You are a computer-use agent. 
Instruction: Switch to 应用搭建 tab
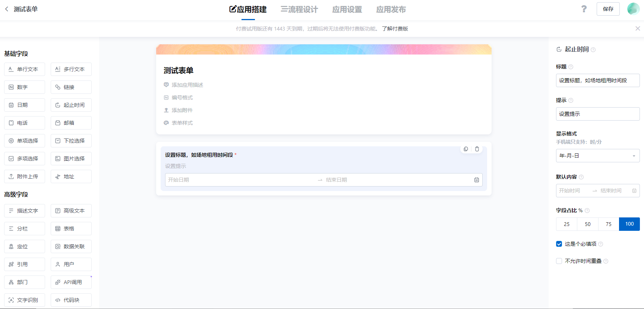pyautogui.click(x=248, y=9)
